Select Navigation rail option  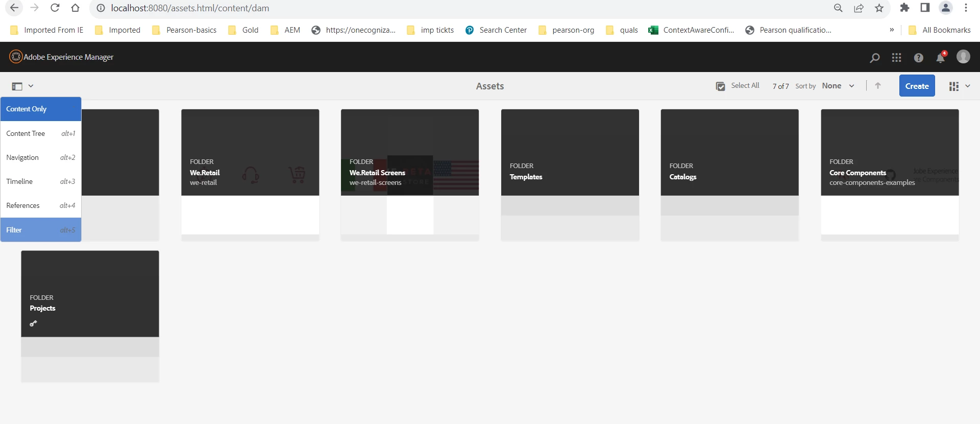pos(41,157)
